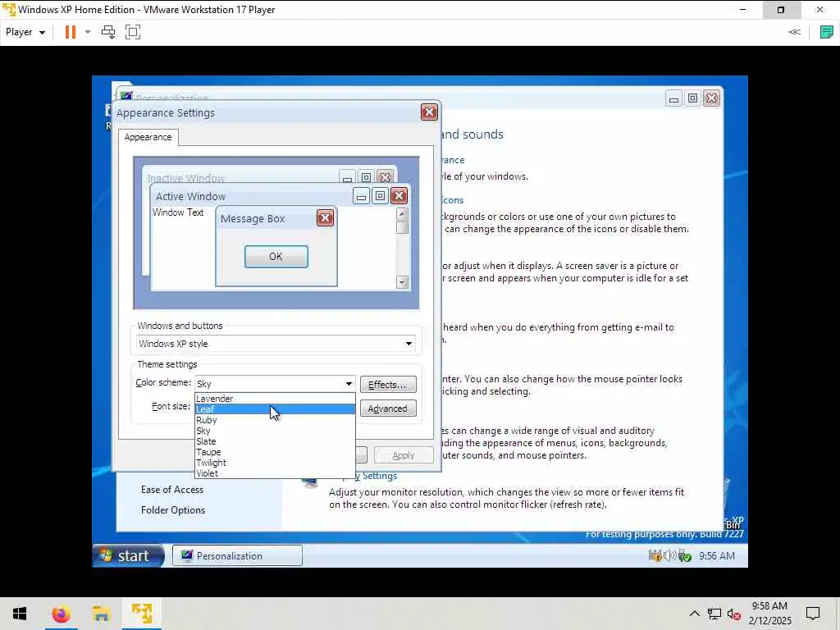Click the preview Inactive Window title
The image size is (840, 630).
coord(186,178)
